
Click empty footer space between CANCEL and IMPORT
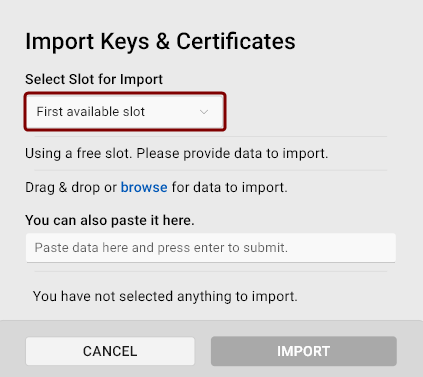pos(203,351)
